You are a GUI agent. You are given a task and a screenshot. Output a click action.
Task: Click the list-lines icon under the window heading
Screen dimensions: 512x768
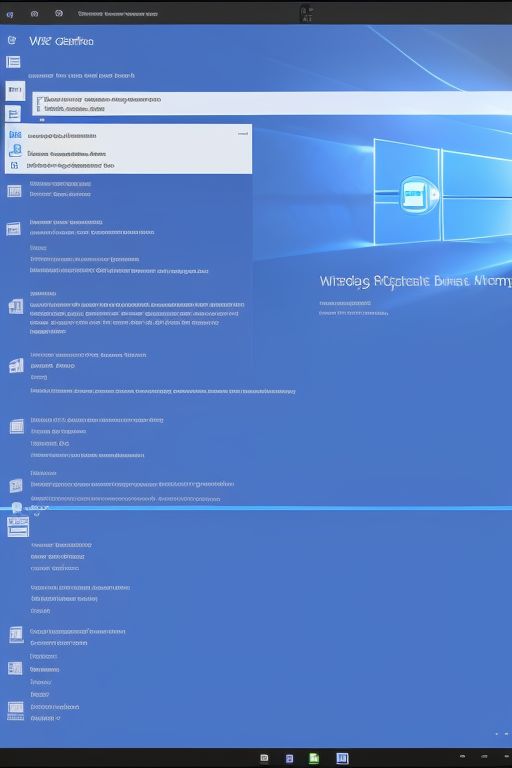(x=13, y=62)
